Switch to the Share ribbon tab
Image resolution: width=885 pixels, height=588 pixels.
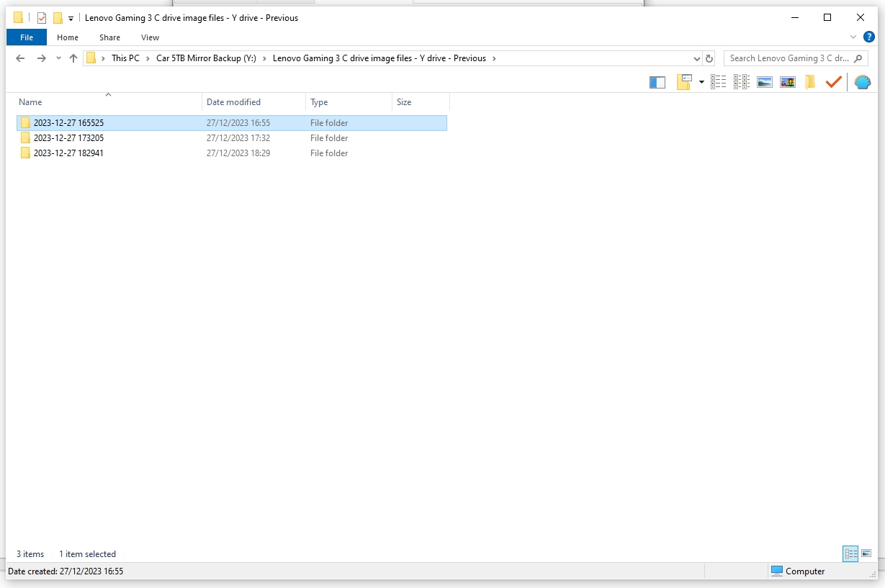110,37
